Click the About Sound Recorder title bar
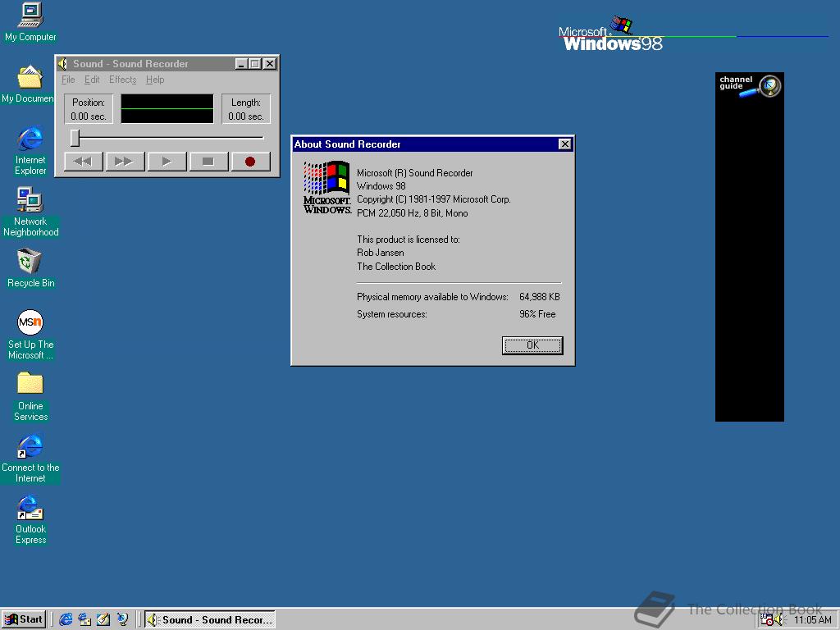 pos(432,144)
